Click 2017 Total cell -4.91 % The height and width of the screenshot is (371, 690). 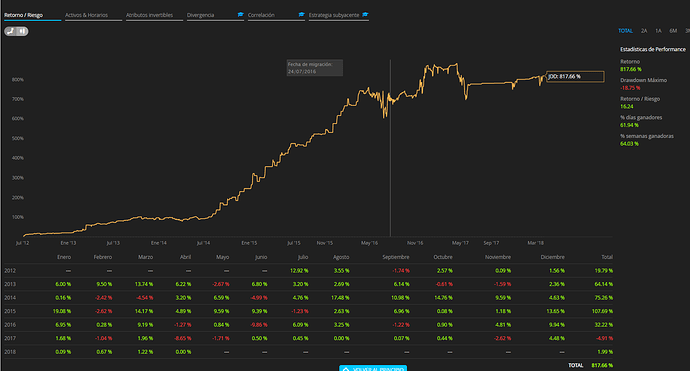pyautogui.click(x=604, y=338)
